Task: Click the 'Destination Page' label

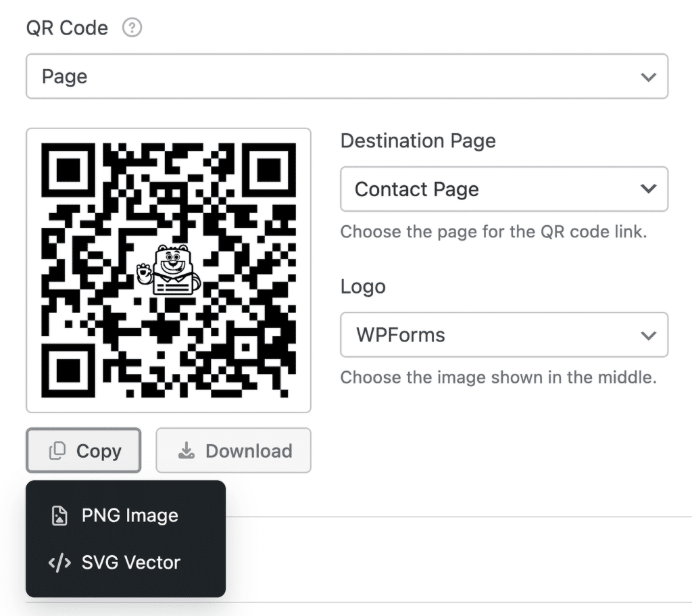Action: click(x=418, y=141)
